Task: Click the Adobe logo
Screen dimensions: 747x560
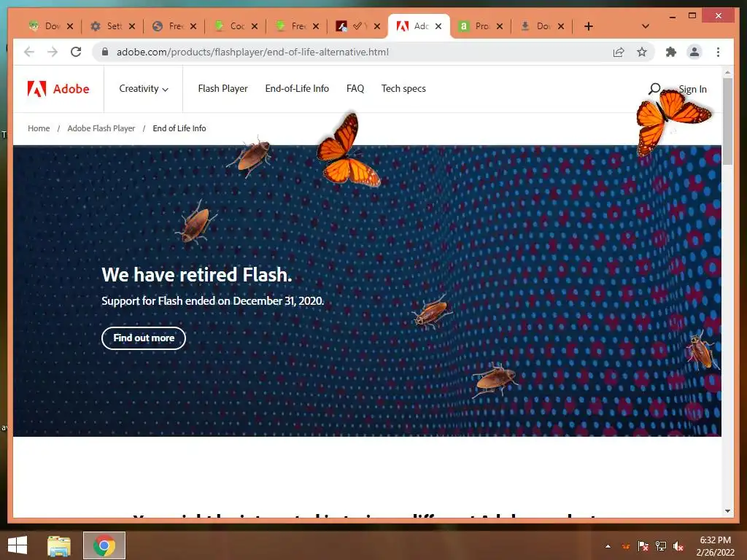Action: click(x=58, y=88)
